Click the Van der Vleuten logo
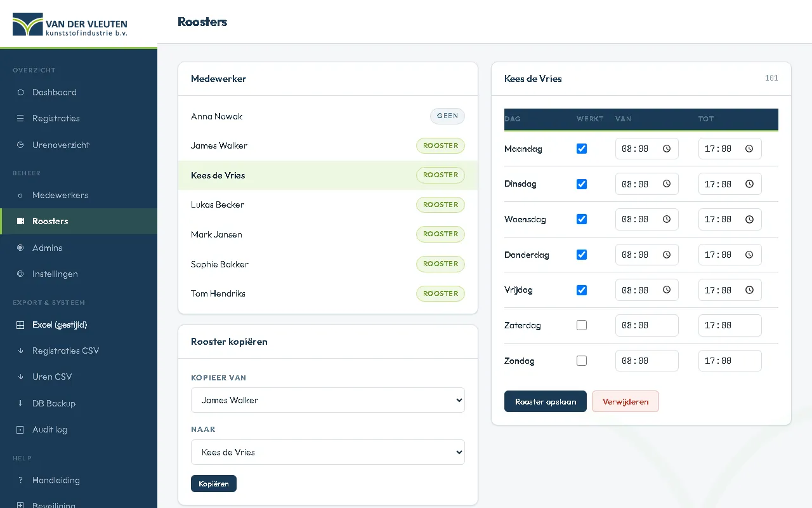Viewport: 812px width, 508px height. point(70,24)
